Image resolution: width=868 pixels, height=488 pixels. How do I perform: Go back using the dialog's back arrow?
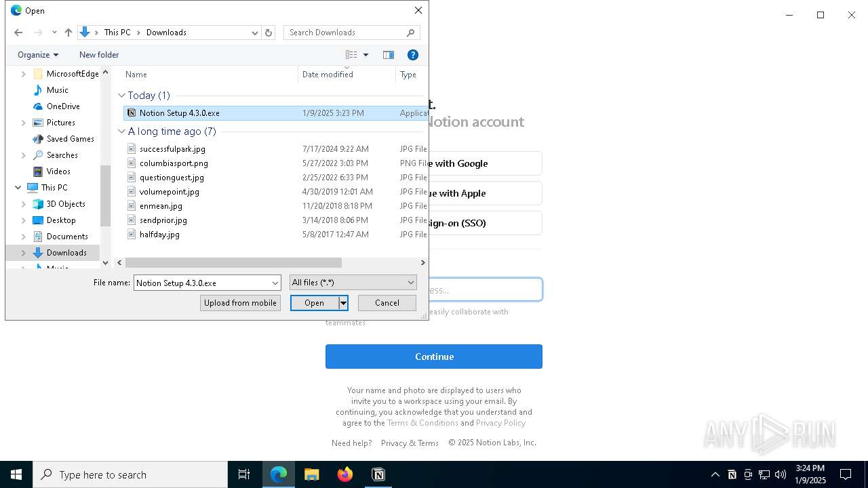(x=18, y=33)
